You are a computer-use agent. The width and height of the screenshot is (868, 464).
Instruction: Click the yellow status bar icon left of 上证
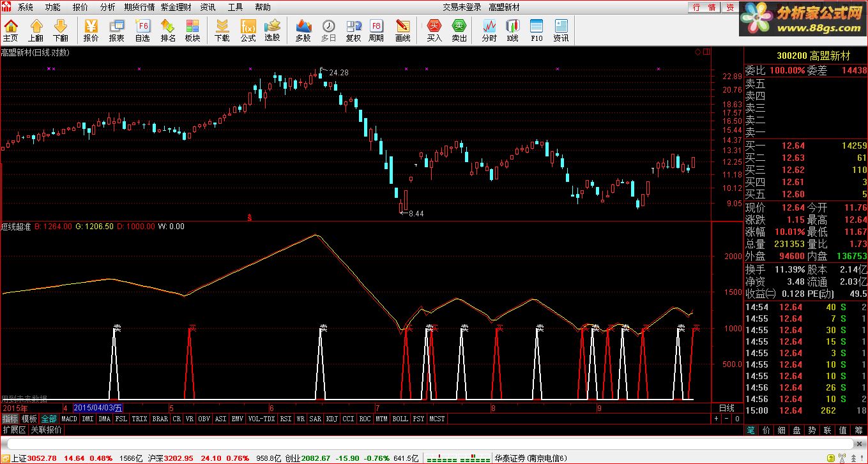click(x=5, y=458)
